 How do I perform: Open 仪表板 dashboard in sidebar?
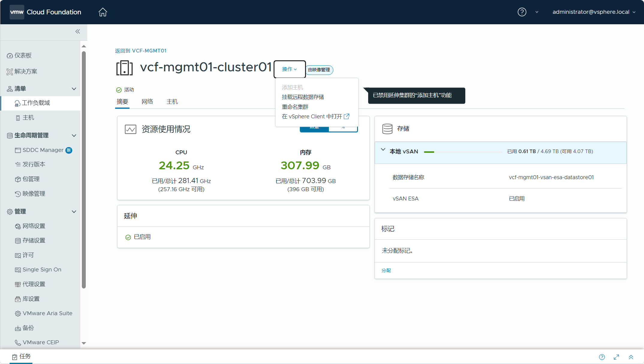click(x=23, y=55)
